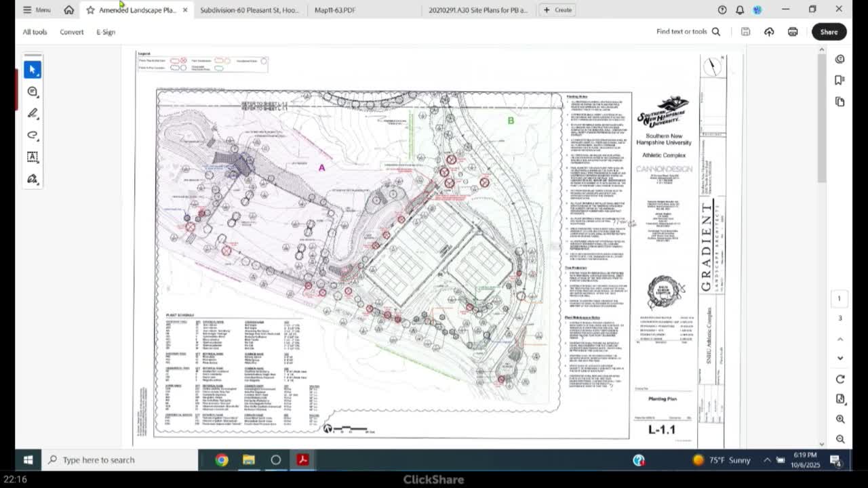
Task: Open the add comment tool
Action: [32, 91]
